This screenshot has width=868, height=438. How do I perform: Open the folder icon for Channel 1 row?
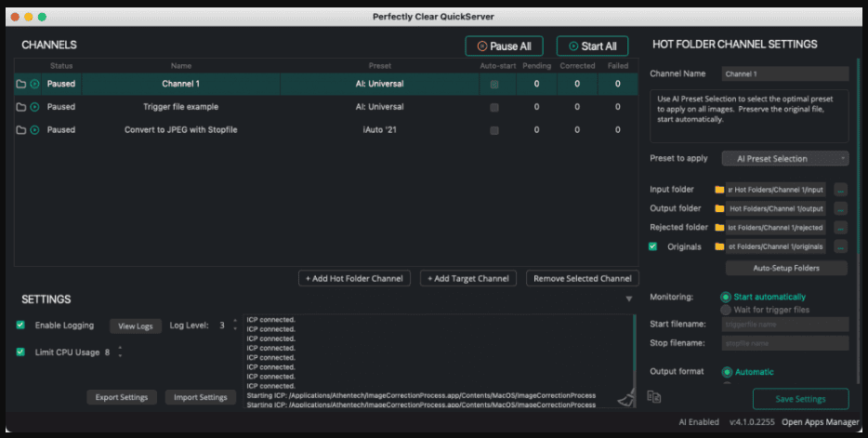point(21,85)
